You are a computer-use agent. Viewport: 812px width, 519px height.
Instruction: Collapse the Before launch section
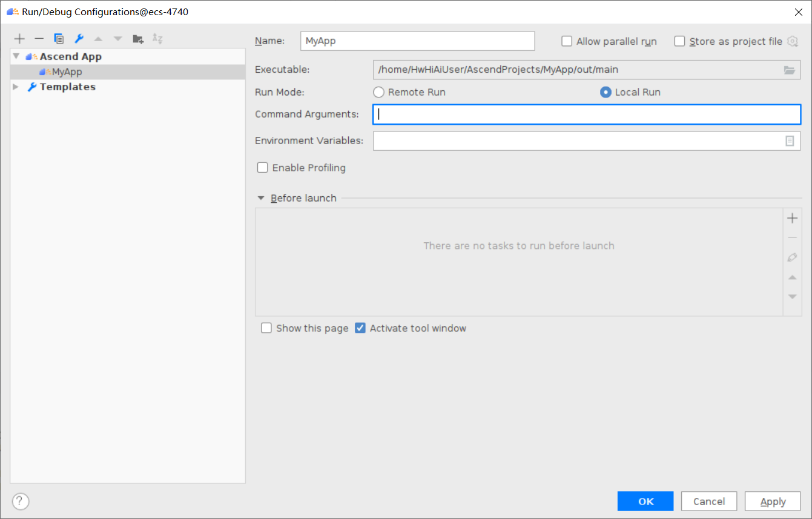(261, 198)
